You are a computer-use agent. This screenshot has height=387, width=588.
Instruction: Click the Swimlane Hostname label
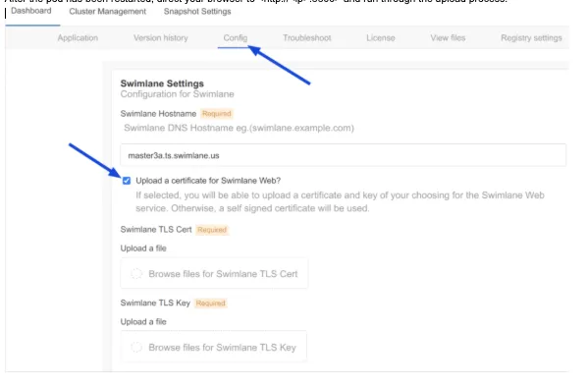pos(158,114)
